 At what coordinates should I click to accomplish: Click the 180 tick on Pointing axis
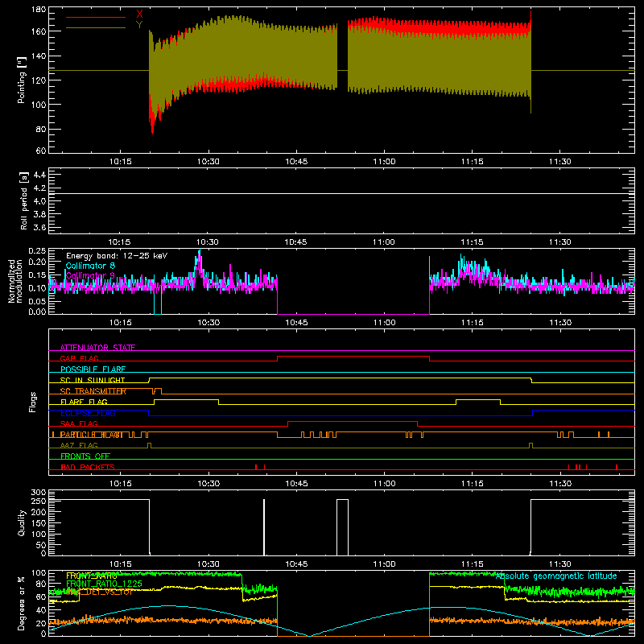pos(39,10)
